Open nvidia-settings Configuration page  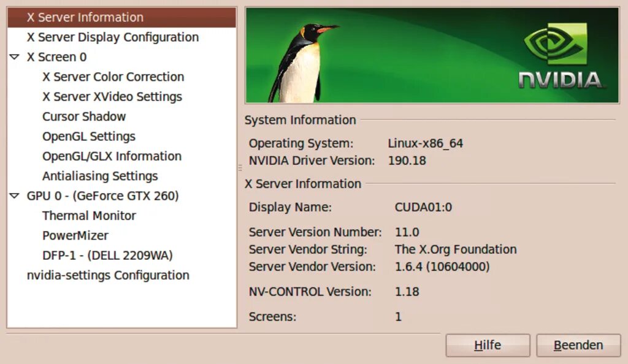click(x=108, y=275)
